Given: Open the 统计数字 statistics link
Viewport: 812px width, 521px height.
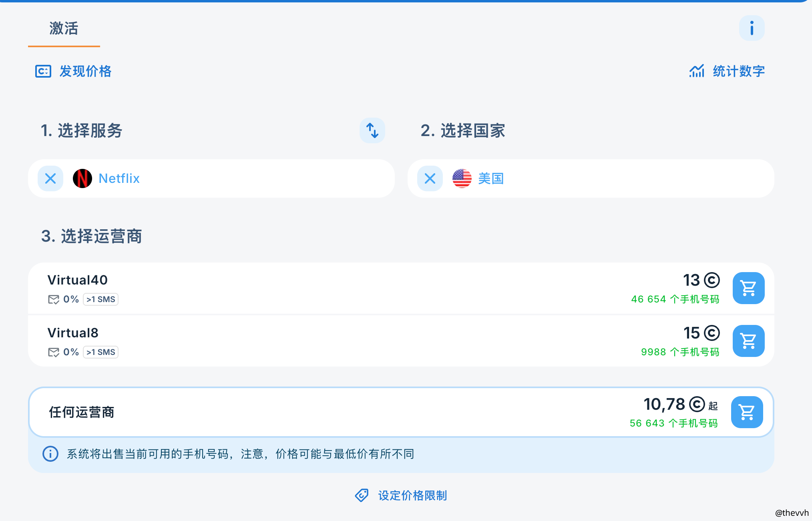Looking at the screenshot, I should [x=738, y=71].
